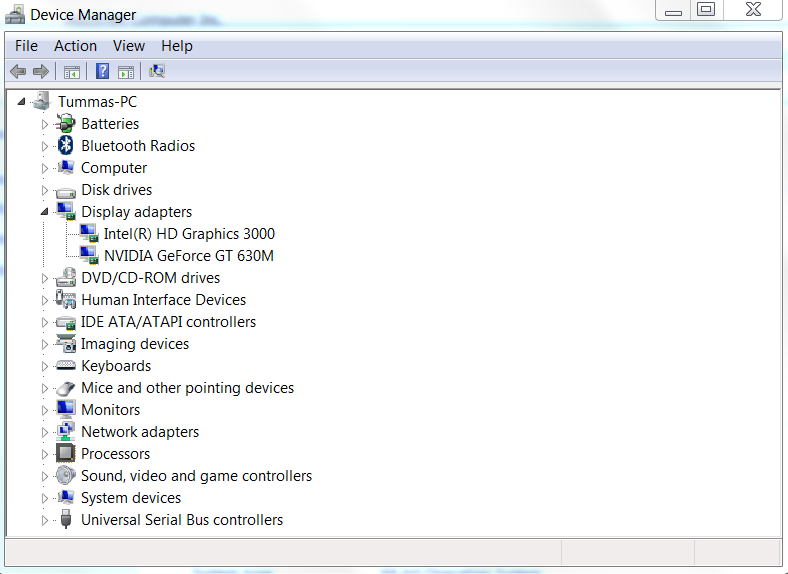Open the File menu
788x574 pixels.
[26, 46]
